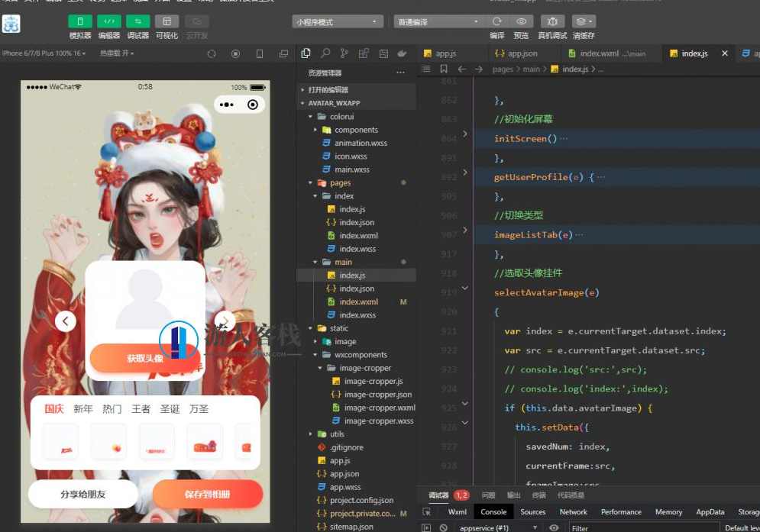This screenshot has width=760, height=532.
Task: Click the 编译 compile refresh icon
Action: tap(497, 21)
